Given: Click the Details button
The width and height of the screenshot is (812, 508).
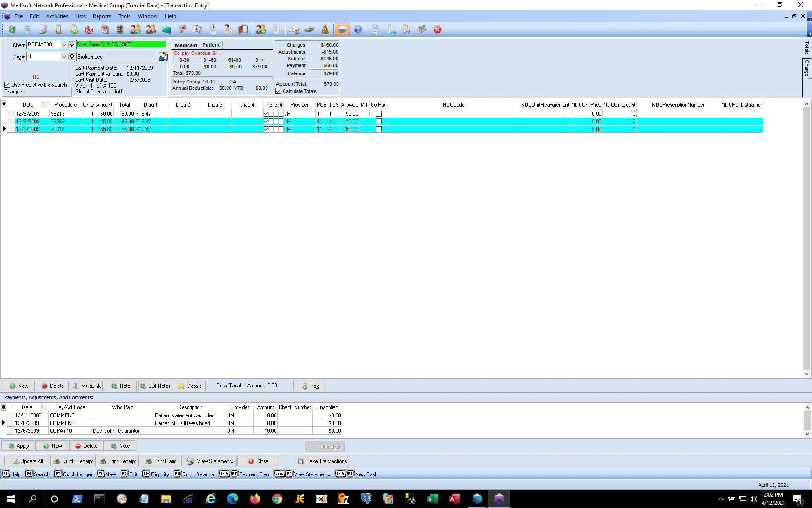Looking at the screenshot, I should click(x=189, y=386).
